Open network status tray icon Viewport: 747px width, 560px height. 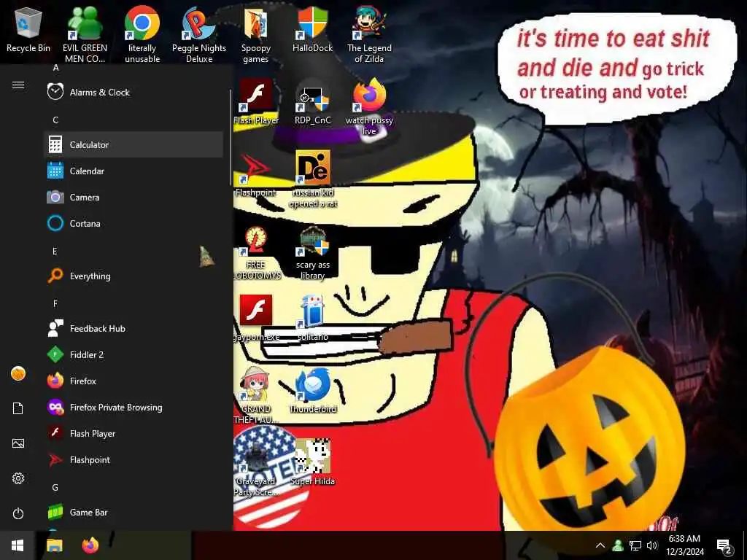[635, 545]
